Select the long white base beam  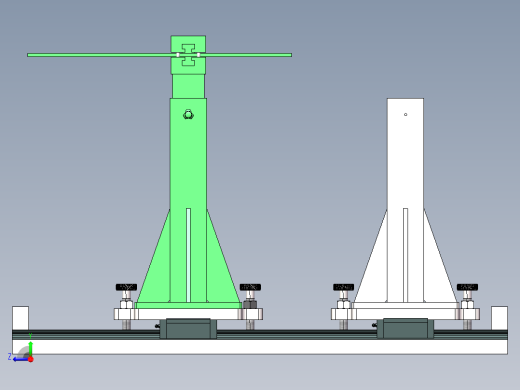point(260,347)
